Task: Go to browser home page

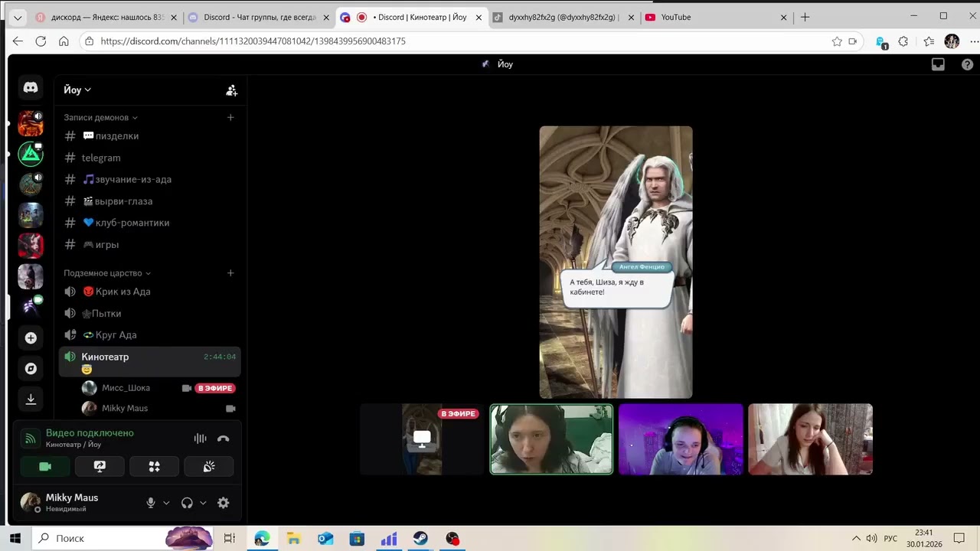Action: [64, 41]
